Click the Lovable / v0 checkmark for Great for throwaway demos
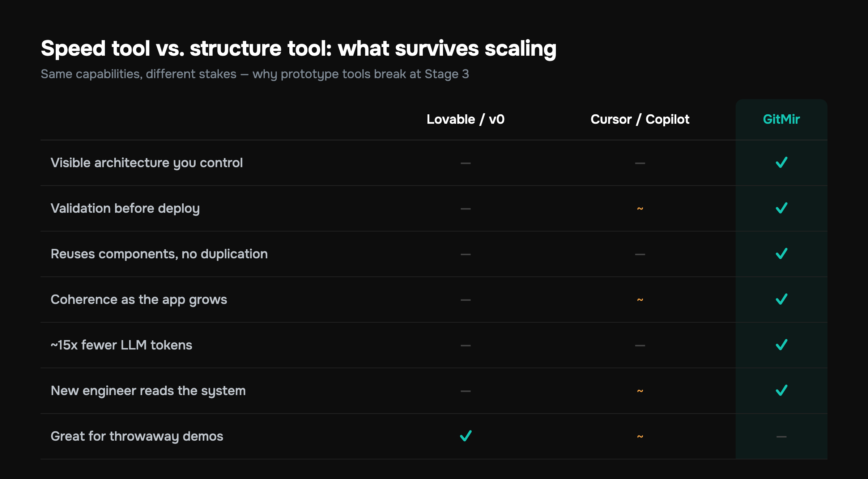The width and height of the screenshot is (868, 479). click(x=465, y=436)
